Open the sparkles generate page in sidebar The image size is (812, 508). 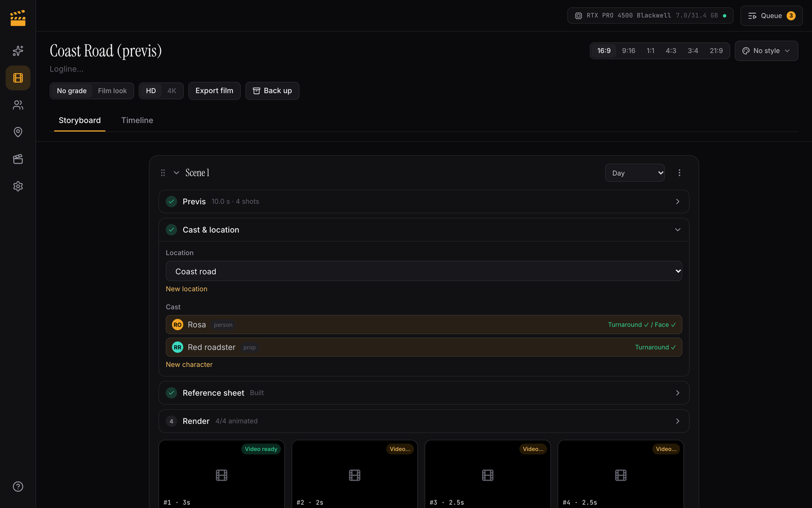pos(18,51)
